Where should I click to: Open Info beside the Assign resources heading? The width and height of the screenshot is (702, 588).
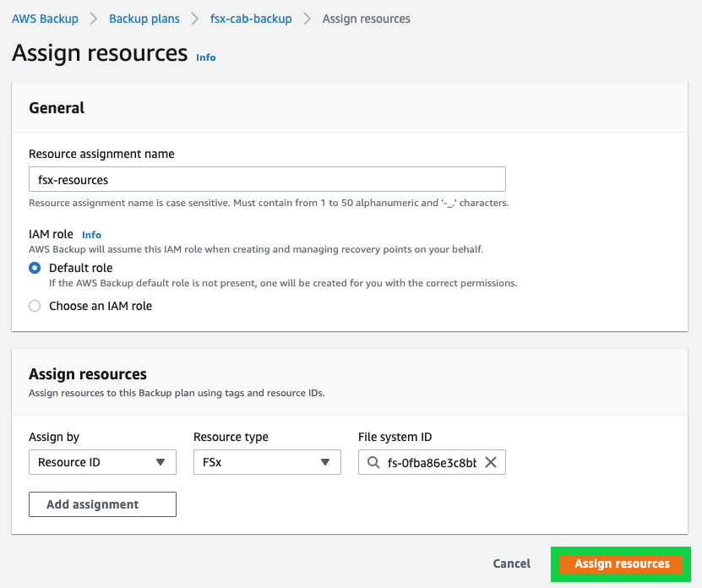pos(205,57)
